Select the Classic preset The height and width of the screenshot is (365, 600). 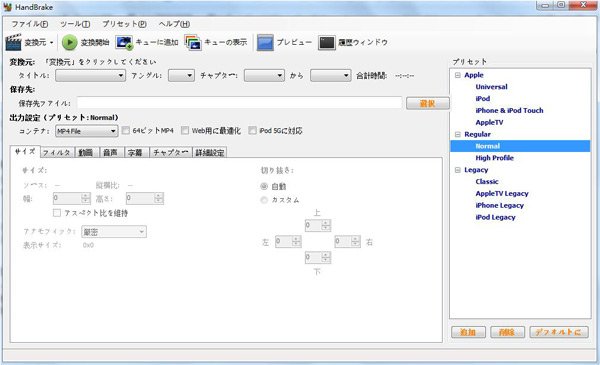click(487, 182)
